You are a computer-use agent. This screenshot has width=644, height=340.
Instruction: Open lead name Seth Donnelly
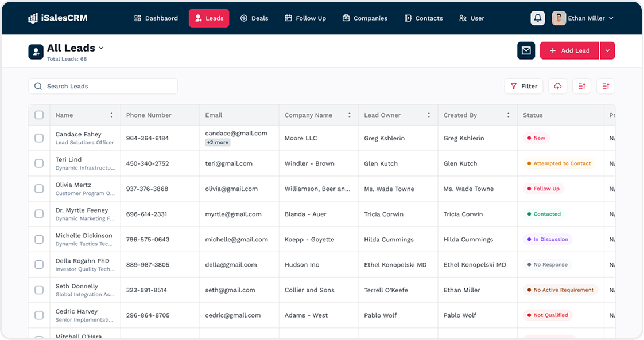pos(77,286)
